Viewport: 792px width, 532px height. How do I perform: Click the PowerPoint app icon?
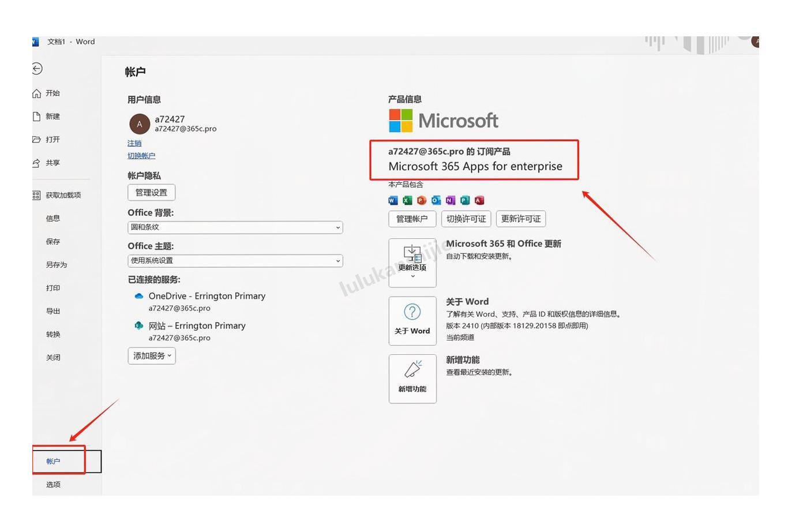[422, 200]
